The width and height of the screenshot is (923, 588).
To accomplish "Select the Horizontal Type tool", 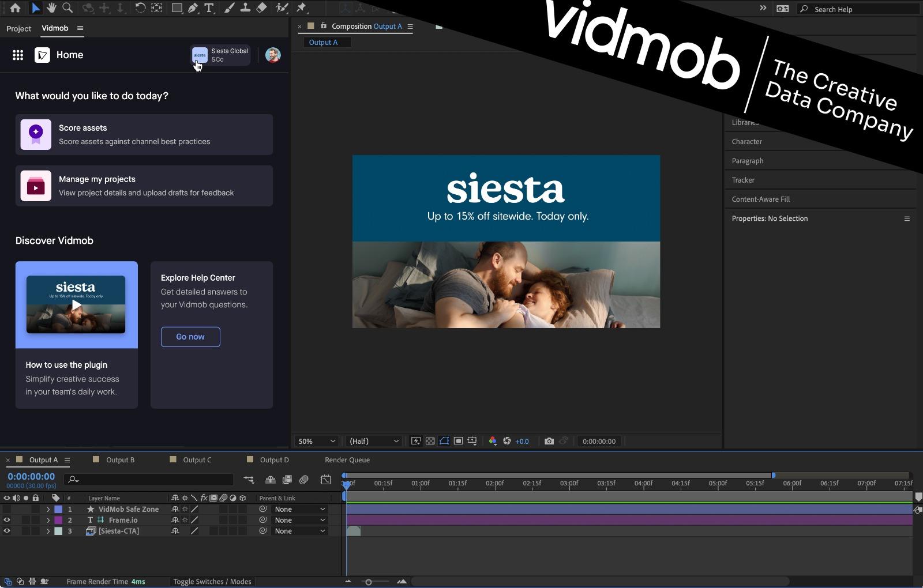I will (x=209, y=8).
